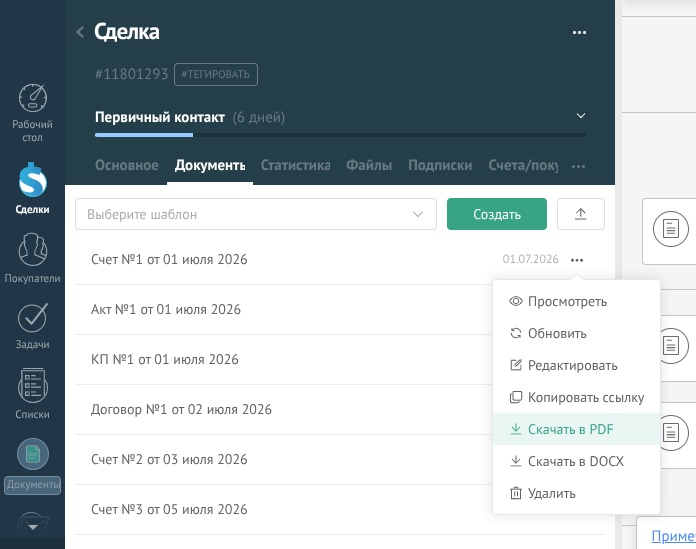Choose Редактировать in context menu

click(x=576, y=365)
